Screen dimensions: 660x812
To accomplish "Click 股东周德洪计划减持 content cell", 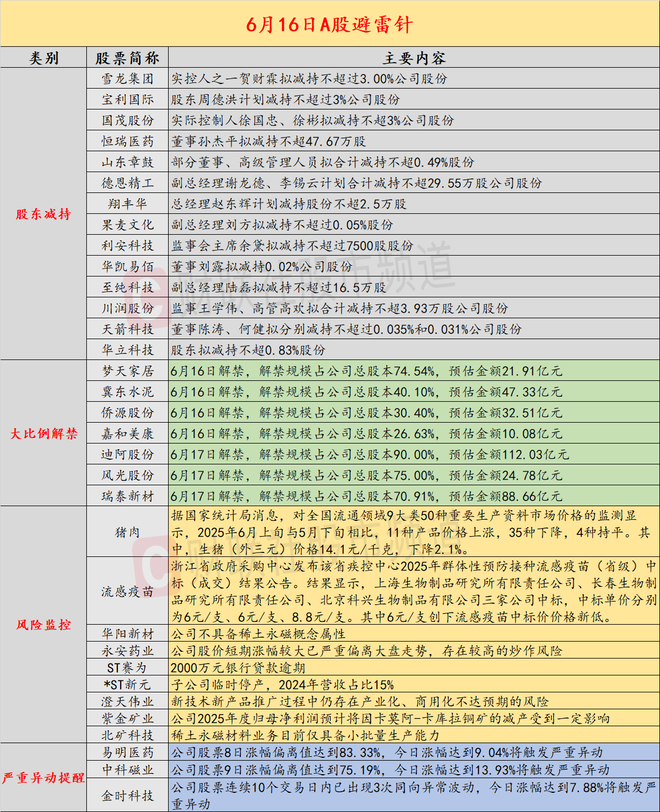I will tap(414, 99).
